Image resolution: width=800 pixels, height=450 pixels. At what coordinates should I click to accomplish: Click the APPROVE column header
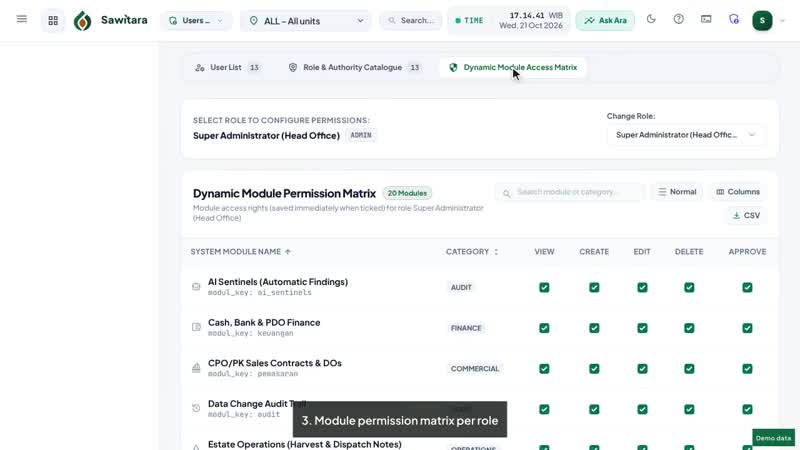[747, 252]
